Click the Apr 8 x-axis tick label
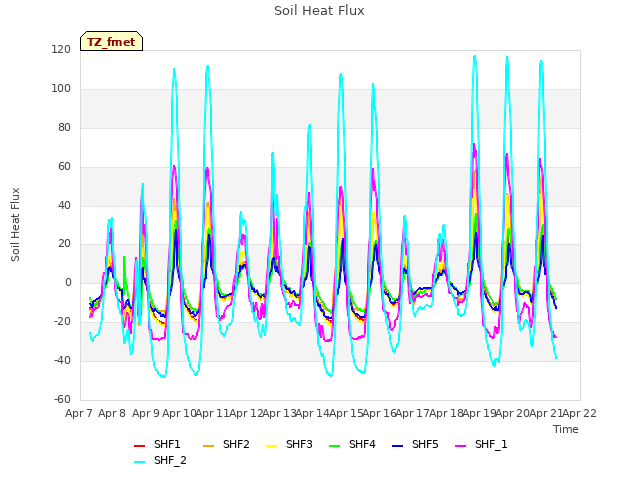The height and width of the screenshot is (480, 640). [112, 413]
